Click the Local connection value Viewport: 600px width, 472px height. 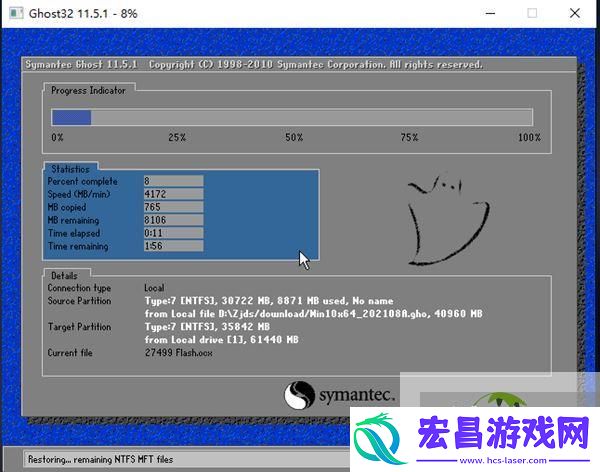coord(154,288)
